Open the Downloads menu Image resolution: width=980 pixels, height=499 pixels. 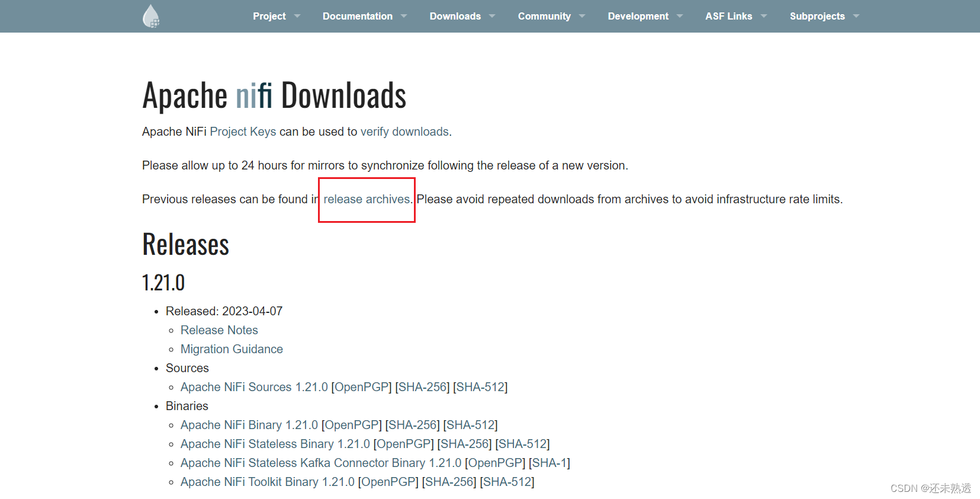pos(455,16)
